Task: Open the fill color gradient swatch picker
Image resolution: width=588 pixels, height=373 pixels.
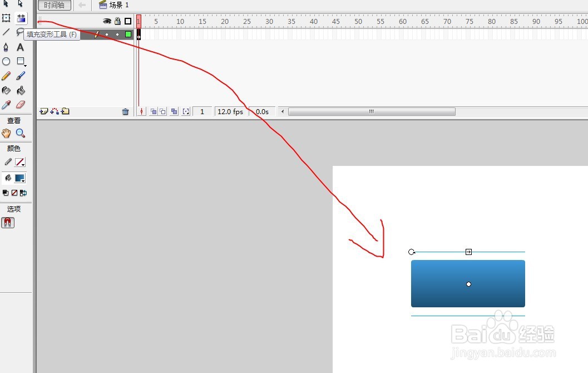Action: point(20,178)
